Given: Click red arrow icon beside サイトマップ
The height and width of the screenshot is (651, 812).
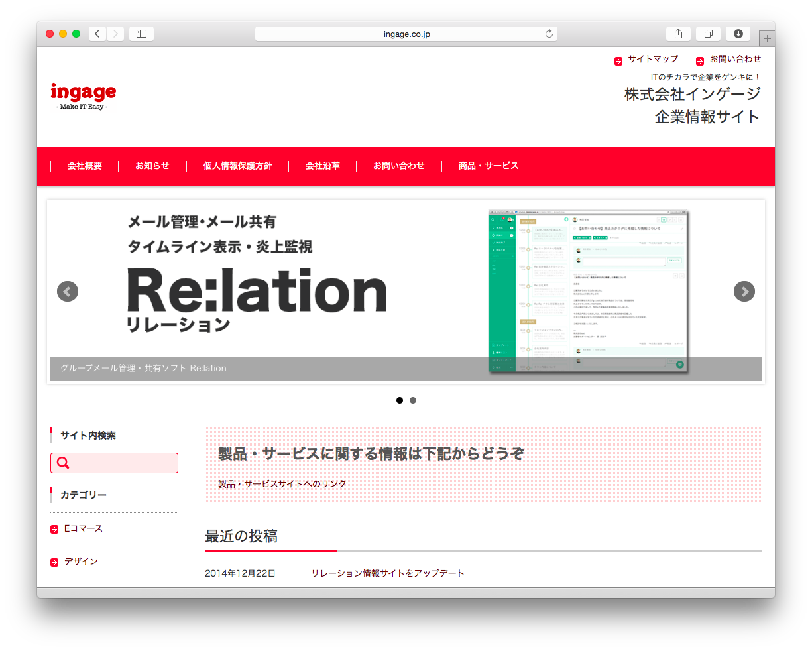Looking at the screenshot, I should pos(618,61).
